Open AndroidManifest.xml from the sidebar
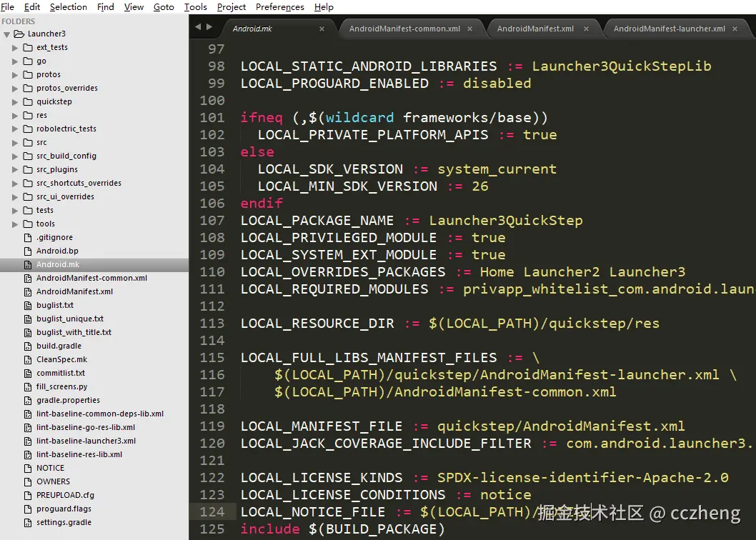Image resolution: width=756 pixels, height=540 pixels. (x=75, y=291)
